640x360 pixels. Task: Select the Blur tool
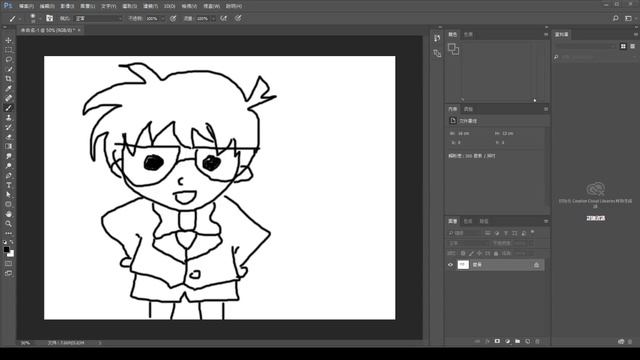8,156
